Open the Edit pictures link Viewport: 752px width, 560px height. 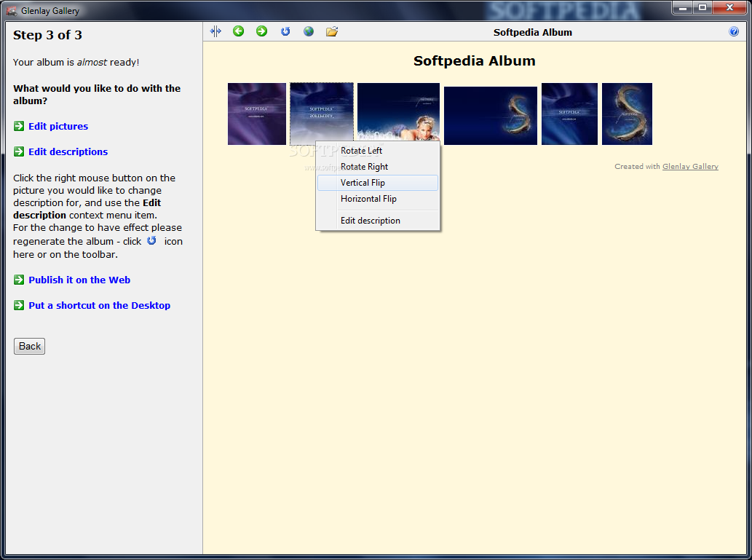point(58,126)
